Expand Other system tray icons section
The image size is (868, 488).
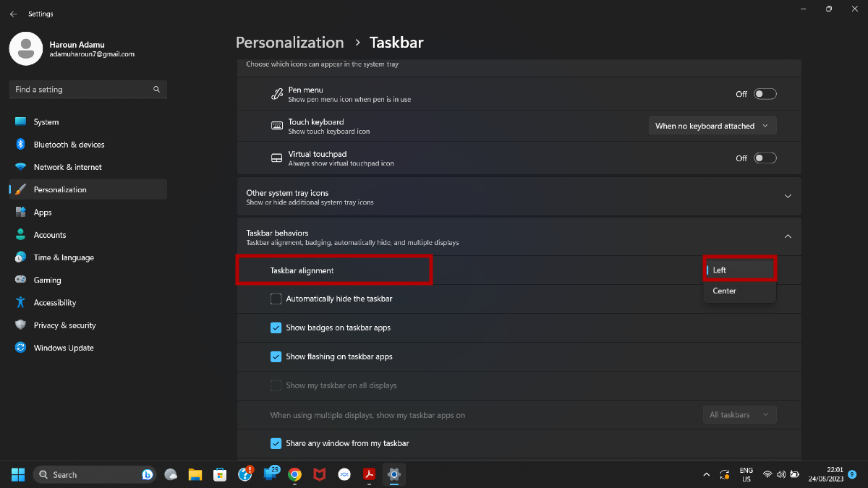(x=788, y=196)
